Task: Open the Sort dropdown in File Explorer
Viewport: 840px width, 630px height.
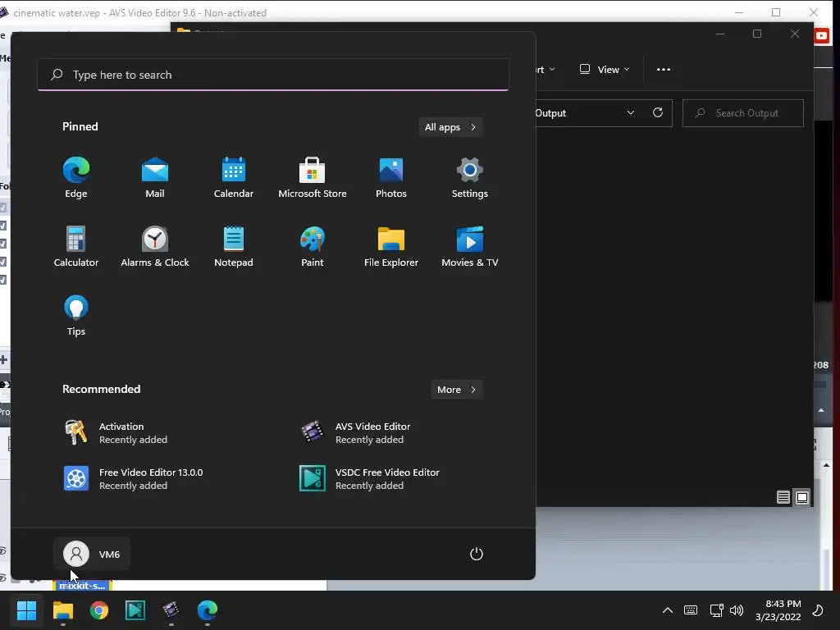Action: click(546, 69)
